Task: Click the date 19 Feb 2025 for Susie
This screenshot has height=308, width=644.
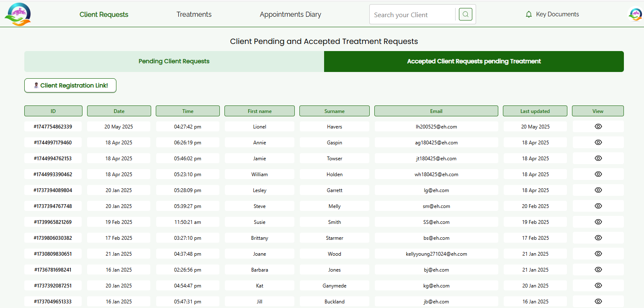Action: (119, 222)
